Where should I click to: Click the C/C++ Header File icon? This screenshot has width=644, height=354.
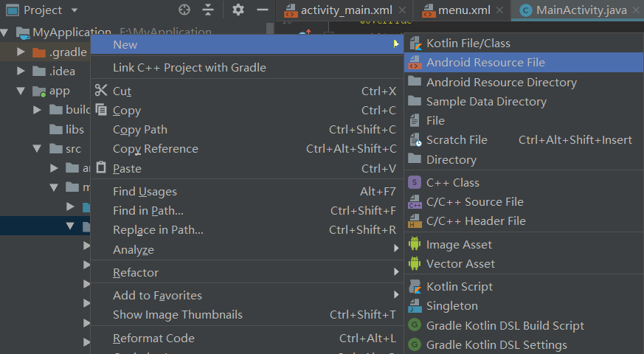click(415, 221)
